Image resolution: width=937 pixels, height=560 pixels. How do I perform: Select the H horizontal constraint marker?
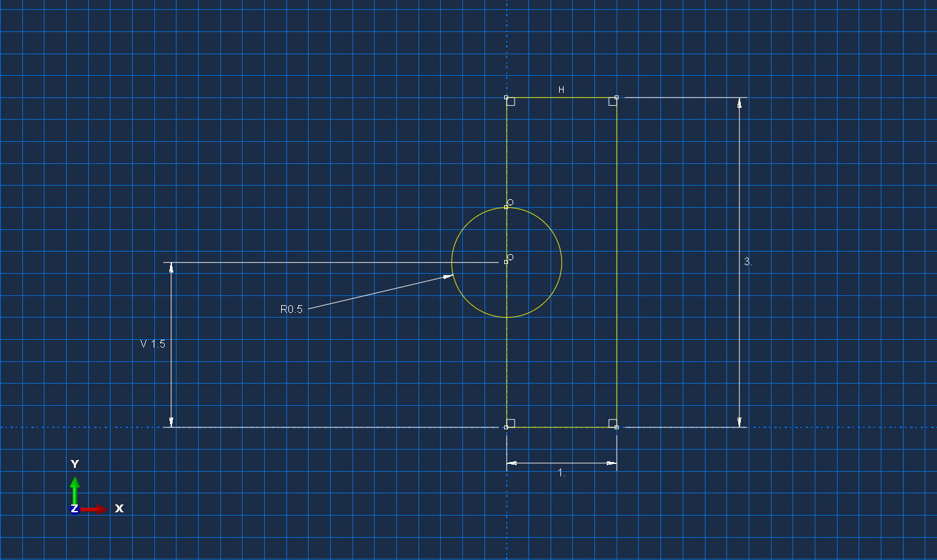click(561, 90)
